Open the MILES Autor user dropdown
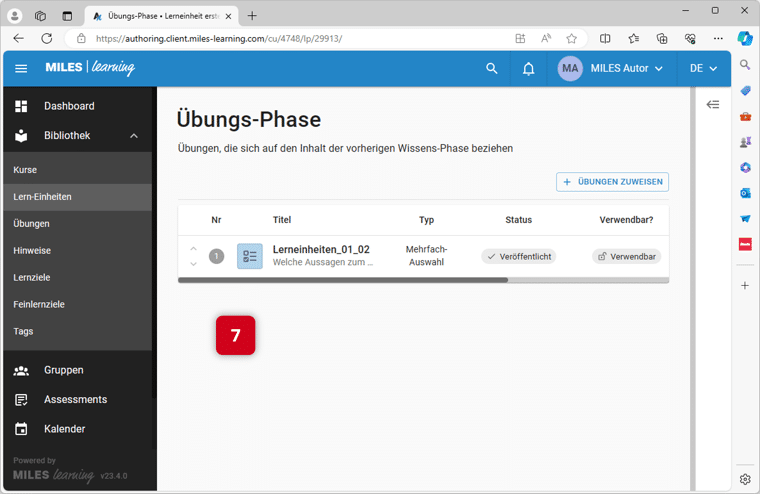Screen dimensions: 760x494 pos(611,69)
